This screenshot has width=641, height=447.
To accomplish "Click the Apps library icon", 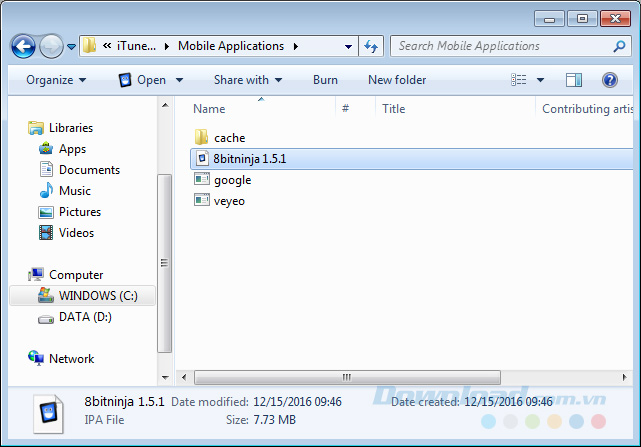I will point(46,148).
